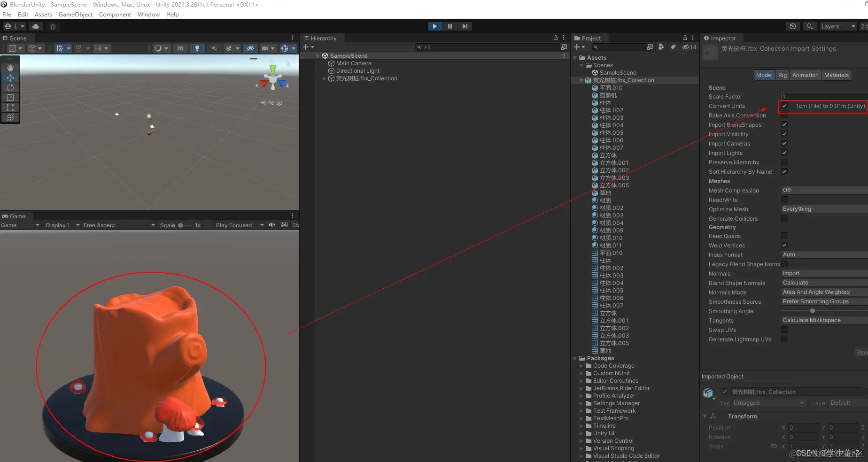Image resolution: width=868 pixels, height=462 pixels.
Task: Click Project search by type icon
Action: click(x=661, y=47)
